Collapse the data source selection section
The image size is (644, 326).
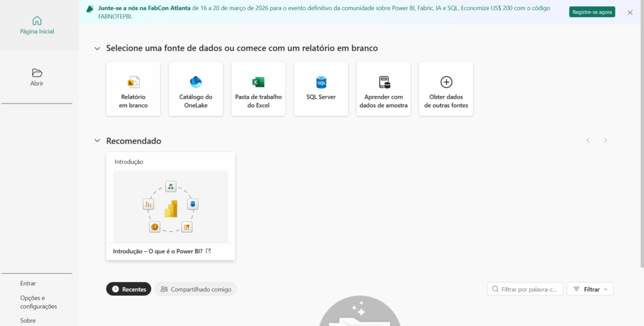click(97, 48)
